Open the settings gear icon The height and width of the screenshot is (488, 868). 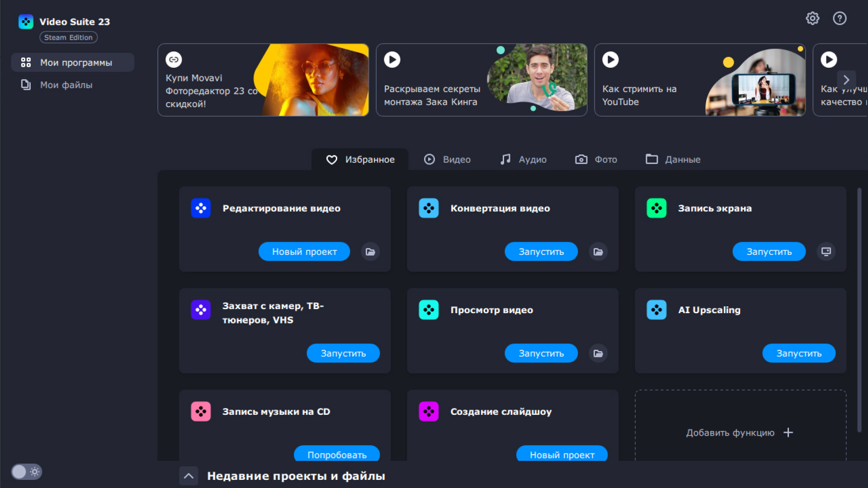pos(812,19)
